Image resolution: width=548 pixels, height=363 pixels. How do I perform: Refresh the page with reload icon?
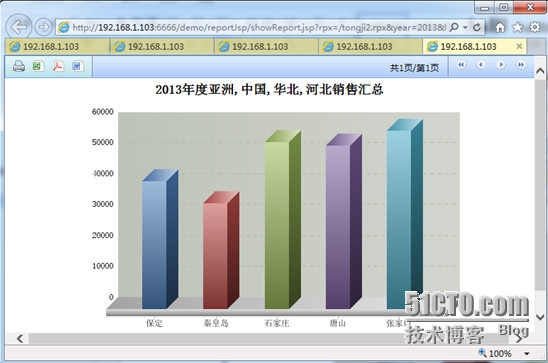[477, 27]
